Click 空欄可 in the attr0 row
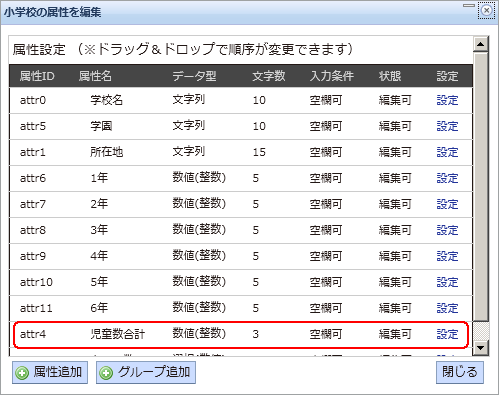Viewport: 499px width, 395px height. click(326, 100)
